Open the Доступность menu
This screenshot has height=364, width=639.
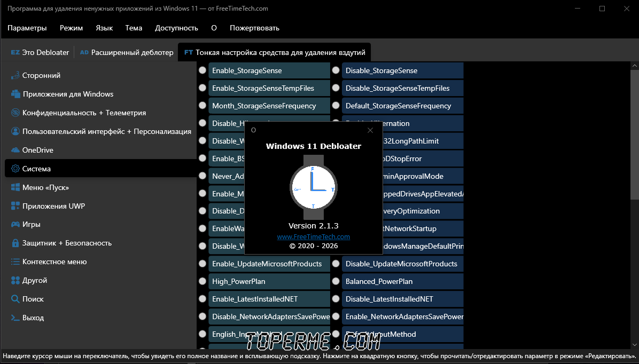click(176, 28)
